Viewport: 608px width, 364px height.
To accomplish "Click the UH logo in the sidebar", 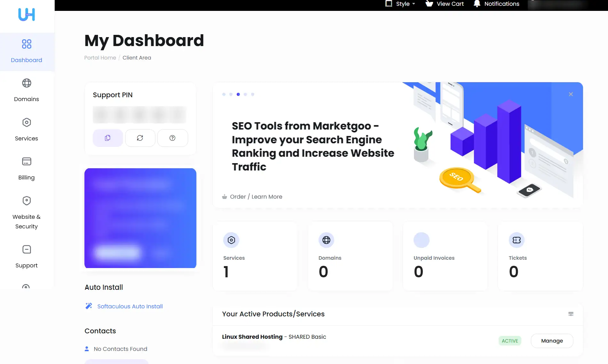I will (27, 14).
